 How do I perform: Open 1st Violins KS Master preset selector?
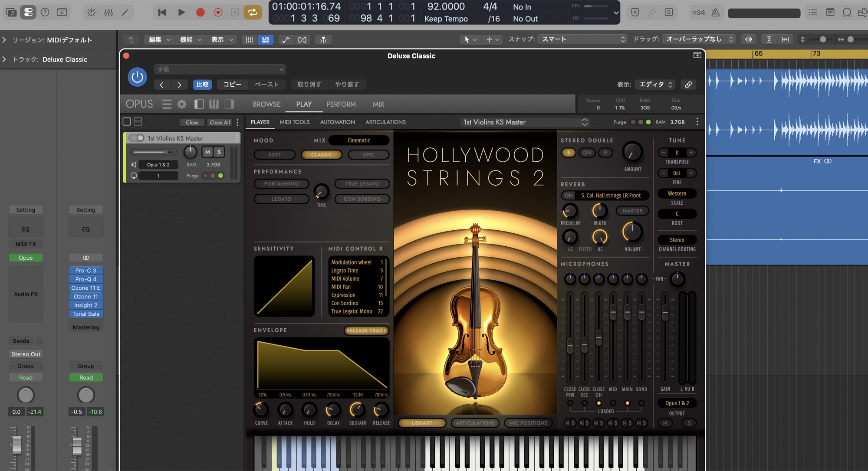525,122
